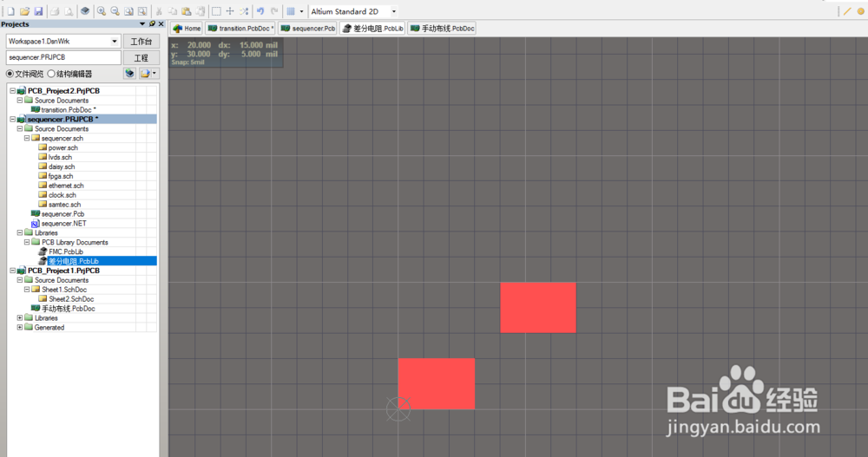This screenshot has width=868, height=457.
Task: Click the place line tool at top right
Action: (x=847, y=11)
